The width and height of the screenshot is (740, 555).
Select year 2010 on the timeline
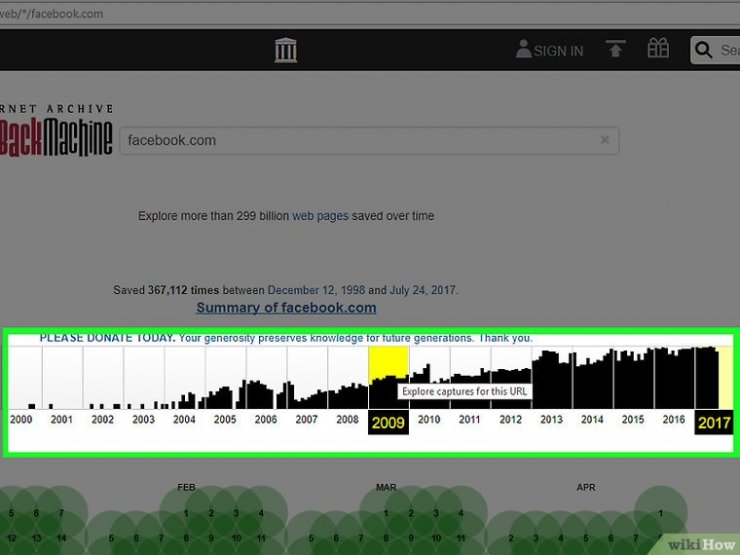(x=429, y=420)
